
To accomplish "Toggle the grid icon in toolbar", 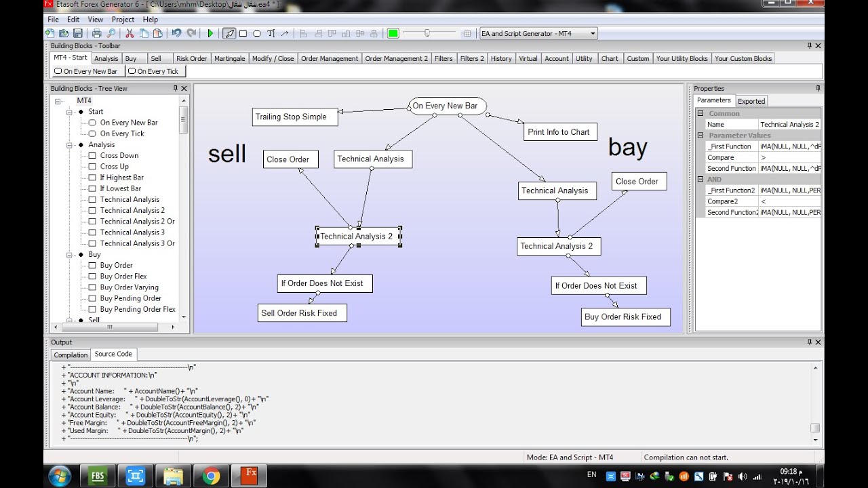I will [467, 33].
